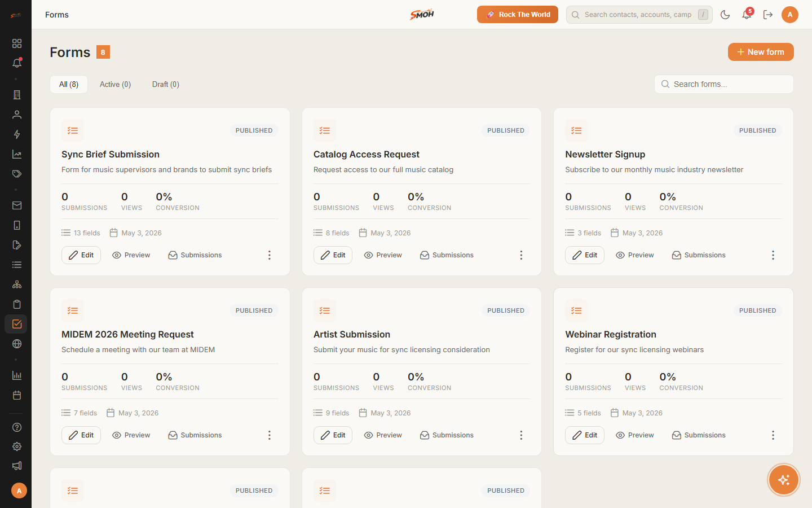Viewport: 812px width, 508px height.
Task: Edit the Sync Brief Submission form
Action: click(81, 255)
